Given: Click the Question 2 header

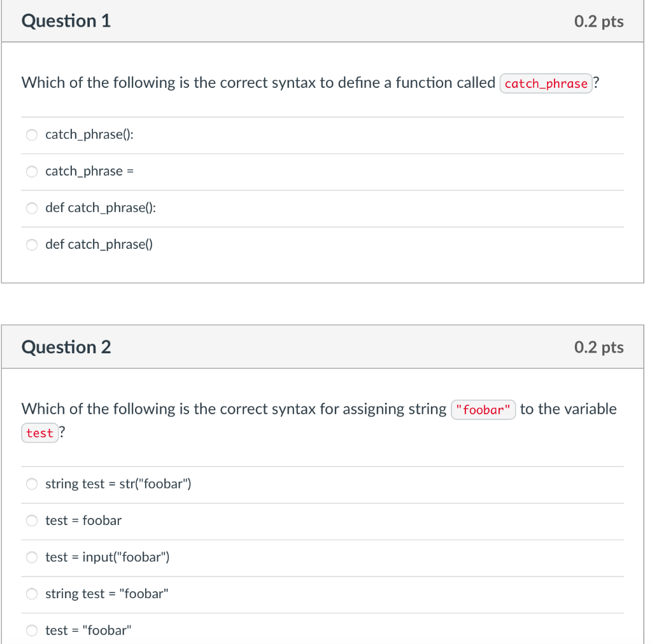Looking at the screenshot, I should (66, 347).
